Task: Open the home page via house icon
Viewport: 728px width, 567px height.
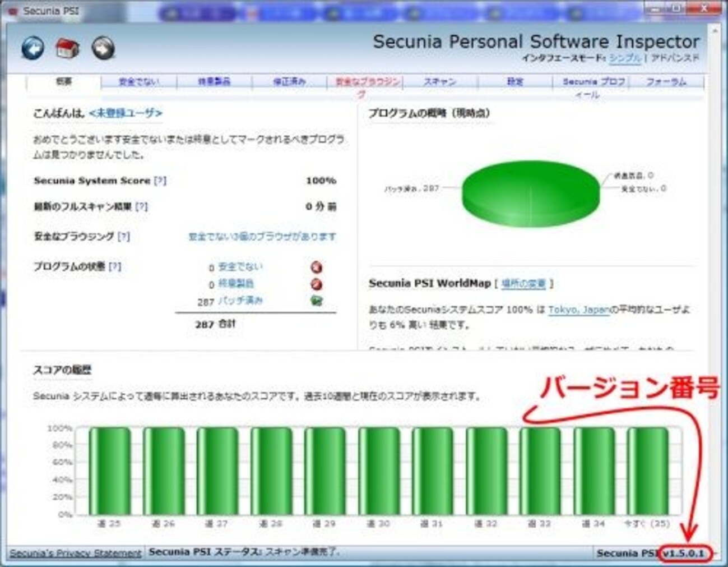Action: click(x=67, y=48)
